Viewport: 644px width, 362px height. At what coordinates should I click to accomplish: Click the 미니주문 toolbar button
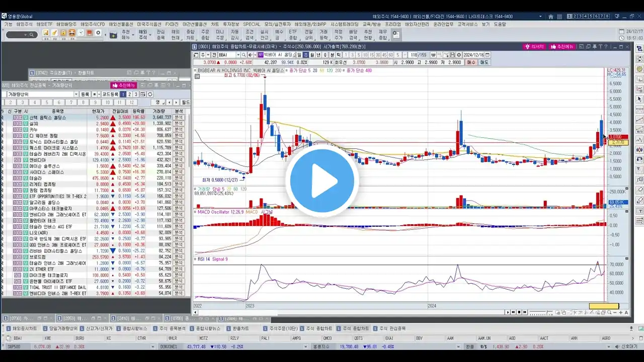click(x=220, y=34)
